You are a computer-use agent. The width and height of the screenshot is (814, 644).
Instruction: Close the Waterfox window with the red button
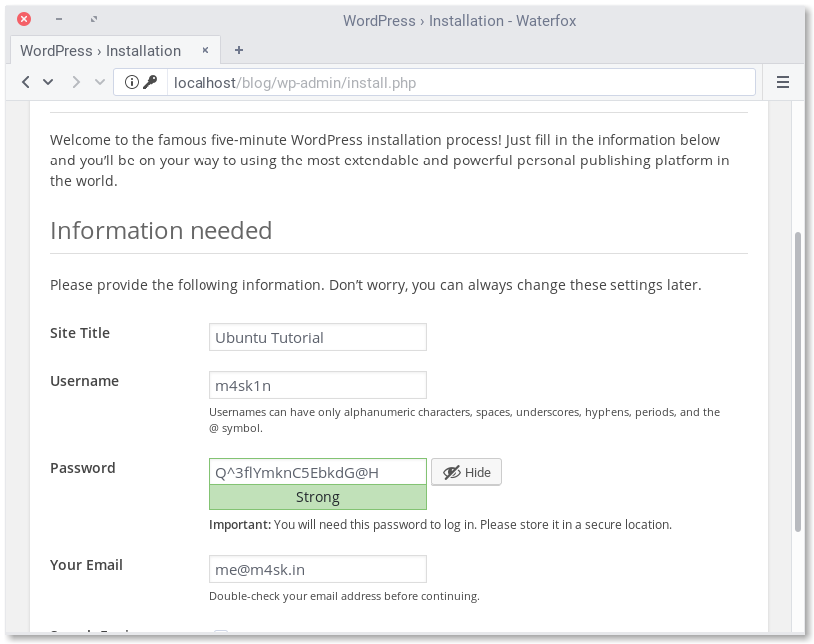[x=24, y=20]
